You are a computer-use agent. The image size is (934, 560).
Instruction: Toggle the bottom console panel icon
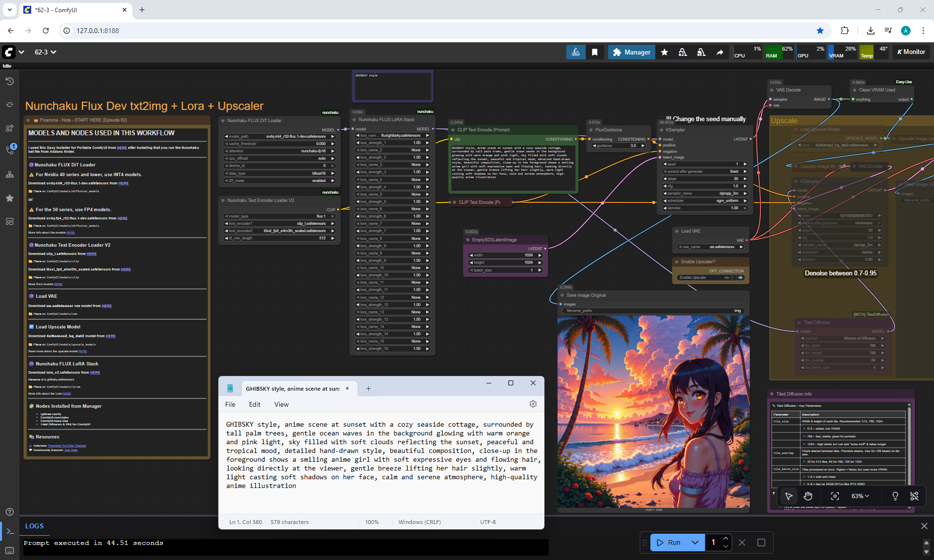point(10,531)
